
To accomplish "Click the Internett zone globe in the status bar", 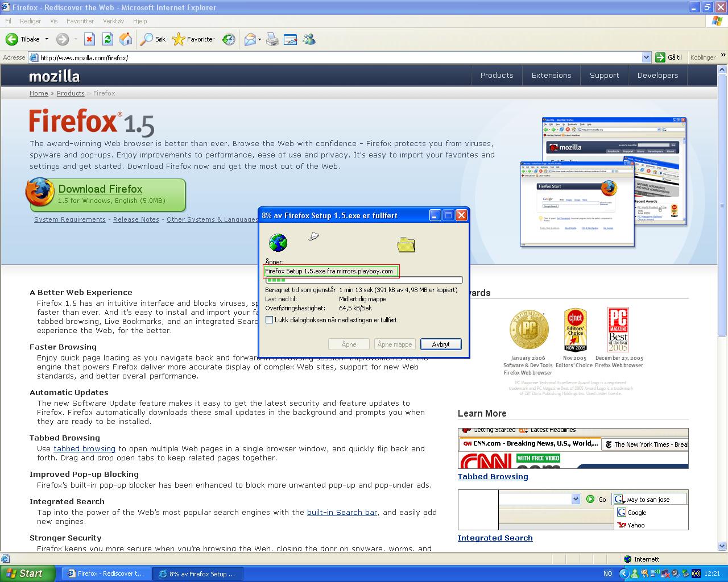I will 628,559.
